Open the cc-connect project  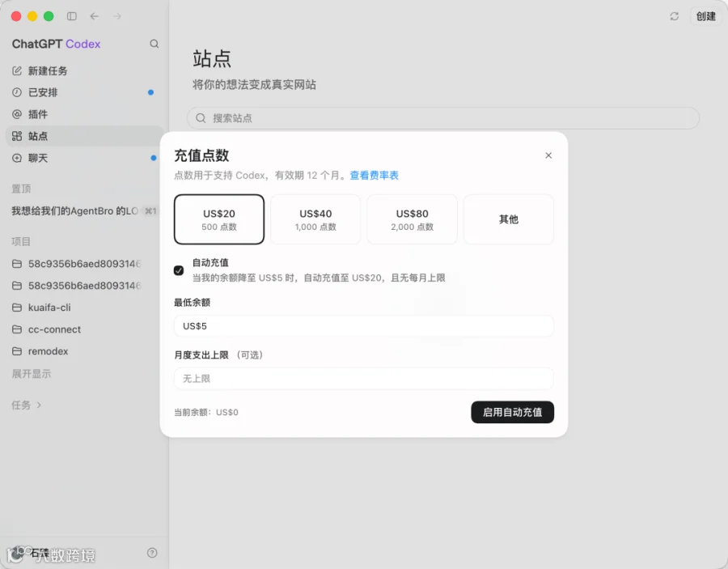point(84,329)
